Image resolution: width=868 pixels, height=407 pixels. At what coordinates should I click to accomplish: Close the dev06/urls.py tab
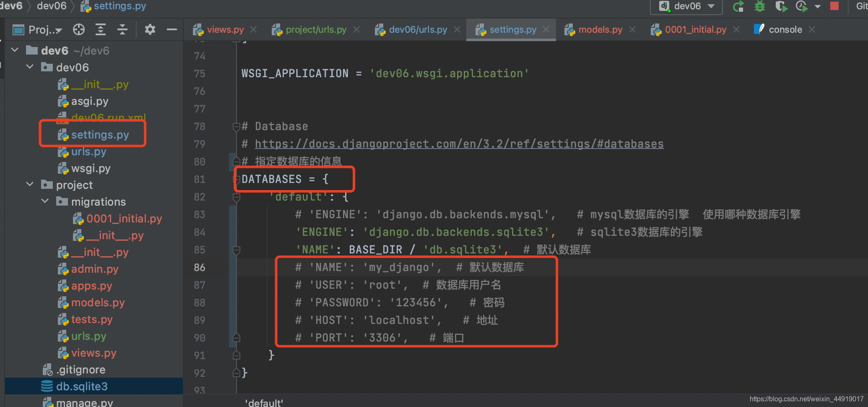[457, 29]
